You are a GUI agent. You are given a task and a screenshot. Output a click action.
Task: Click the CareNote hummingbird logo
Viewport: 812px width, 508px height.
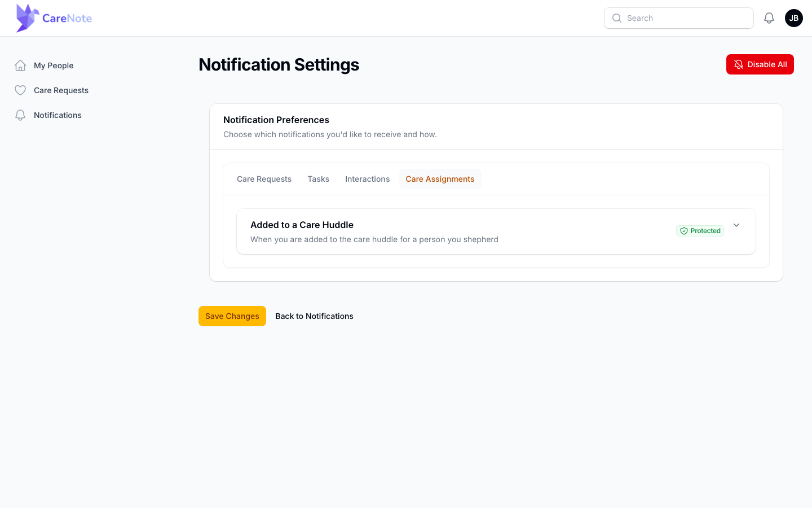[28, 18]
